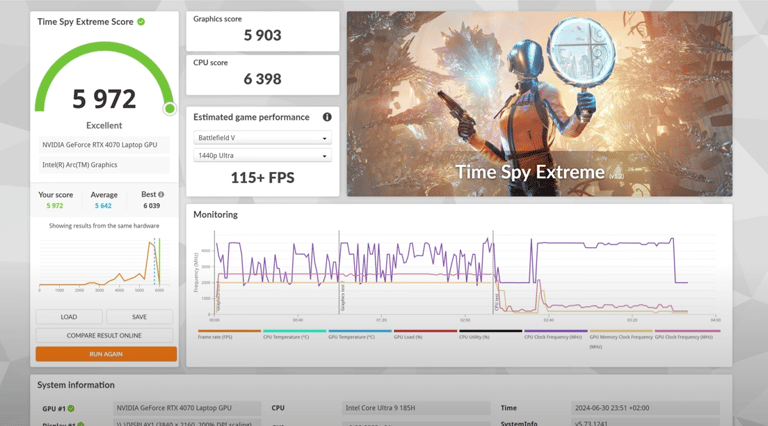Click the score distribution chart under same hardware

click(x=104, y=263)
